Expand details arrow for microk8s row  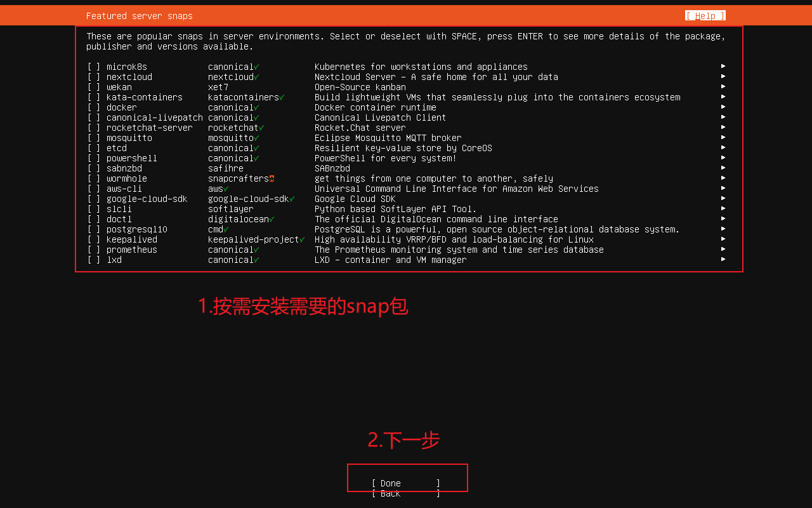[x=723, y=66]
